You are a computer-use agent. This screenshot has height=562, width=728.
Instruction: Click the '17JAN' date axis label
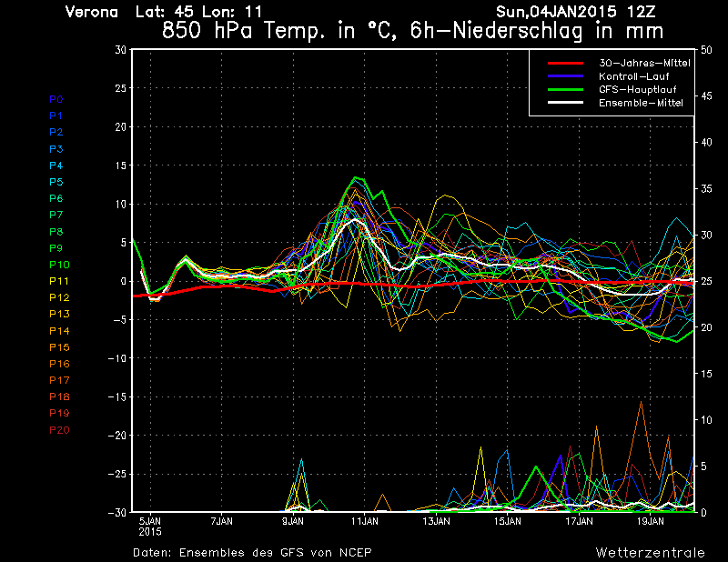point(579,521)
